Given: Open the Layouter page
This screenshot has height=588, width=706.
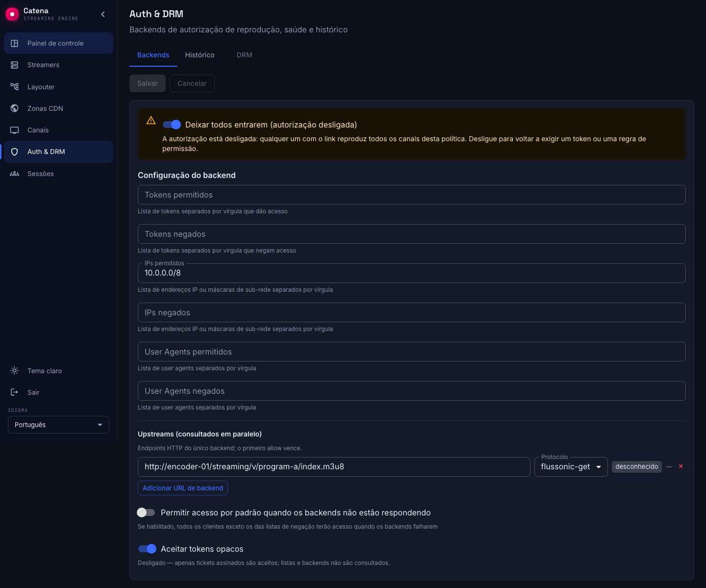Looking at the screenshot, I should pyautogui.click(x=58, y=87).
